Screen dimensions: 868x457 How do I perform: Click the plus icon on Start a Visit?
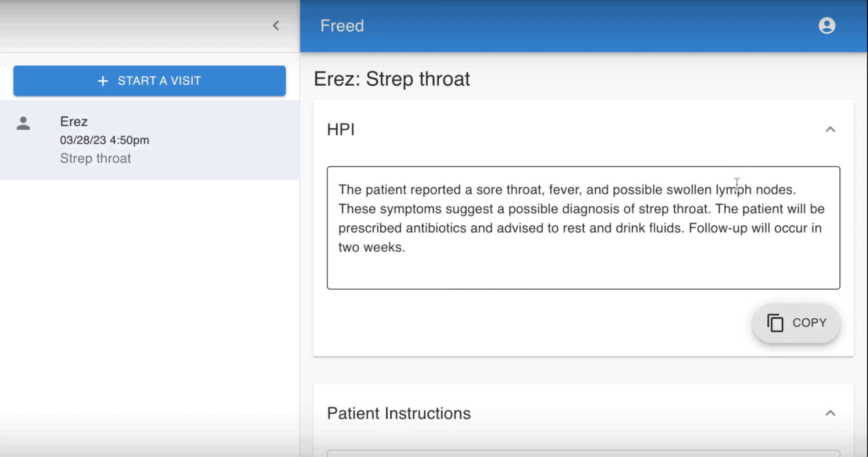[x=103, y=81]
